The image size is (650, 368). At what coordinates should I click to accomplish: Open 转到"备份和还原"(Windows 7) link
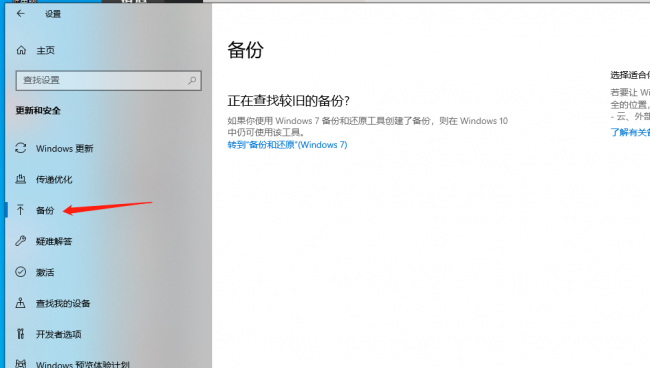pos(287,145)
